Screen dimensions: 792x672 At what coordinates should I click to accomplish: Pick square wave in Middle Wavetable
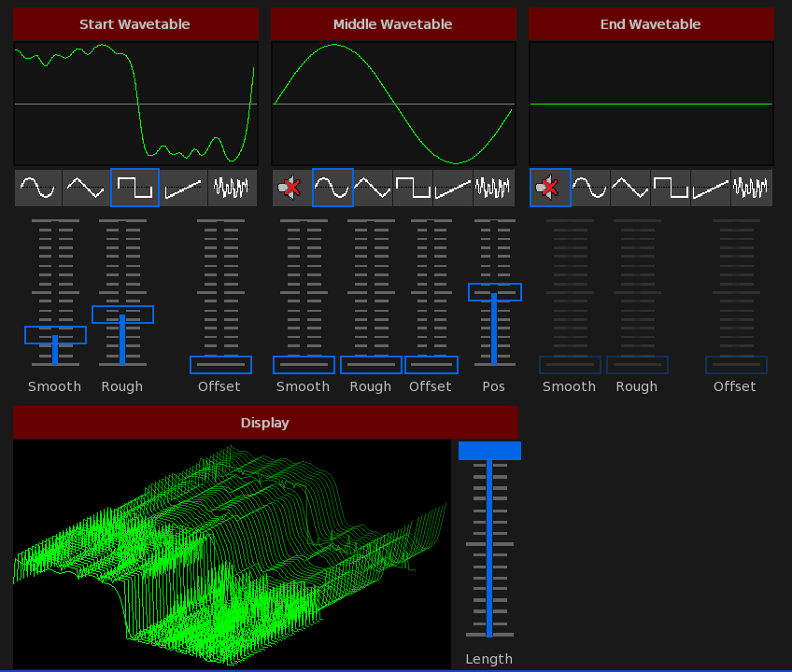tap(413, 188)
